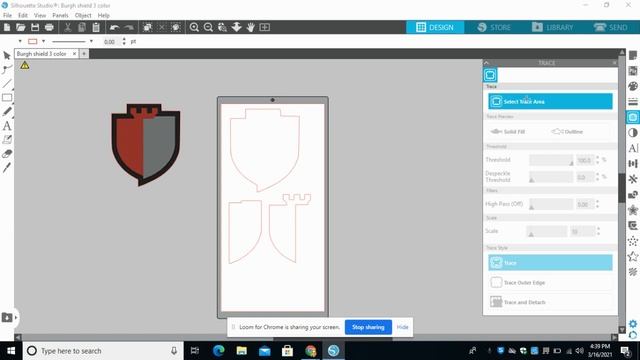
Task: Click Select Trace Area button
Action: [x=550, y=101]
